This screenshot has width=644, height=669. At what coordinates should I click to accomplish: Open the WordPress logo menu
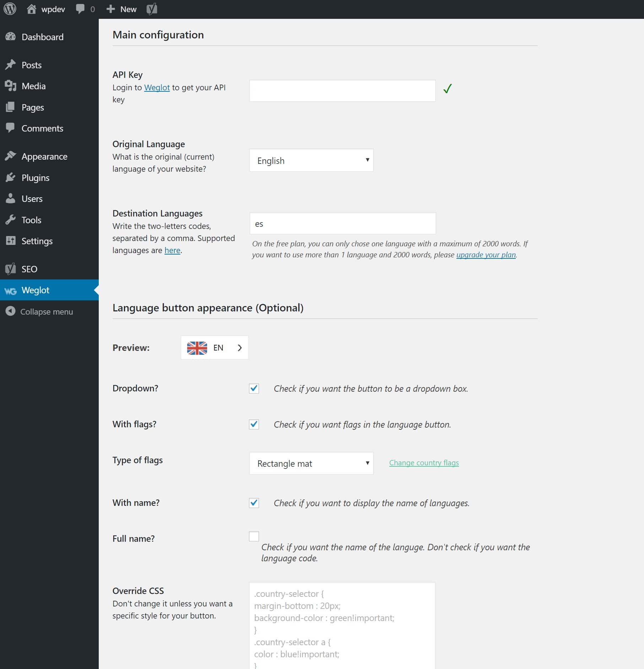tap(10, 9)
